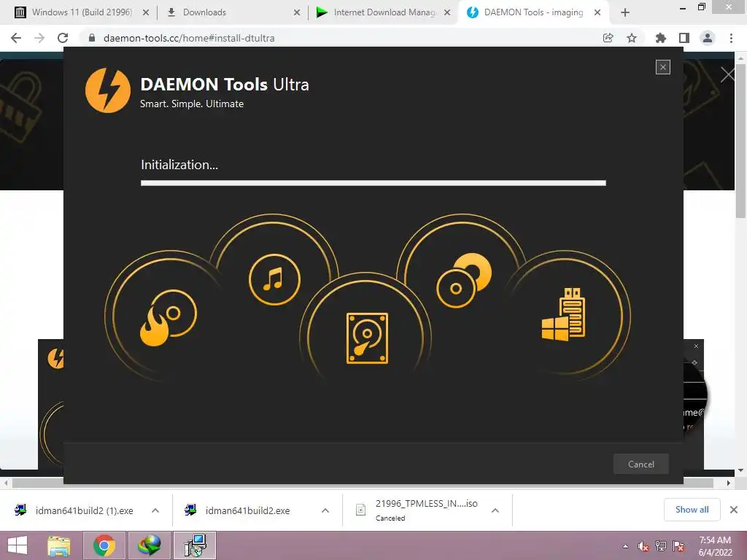Click the network tray icon
The width and height of the screenshot is (747, 560).
pyautogui.click(x=661, y=547)
